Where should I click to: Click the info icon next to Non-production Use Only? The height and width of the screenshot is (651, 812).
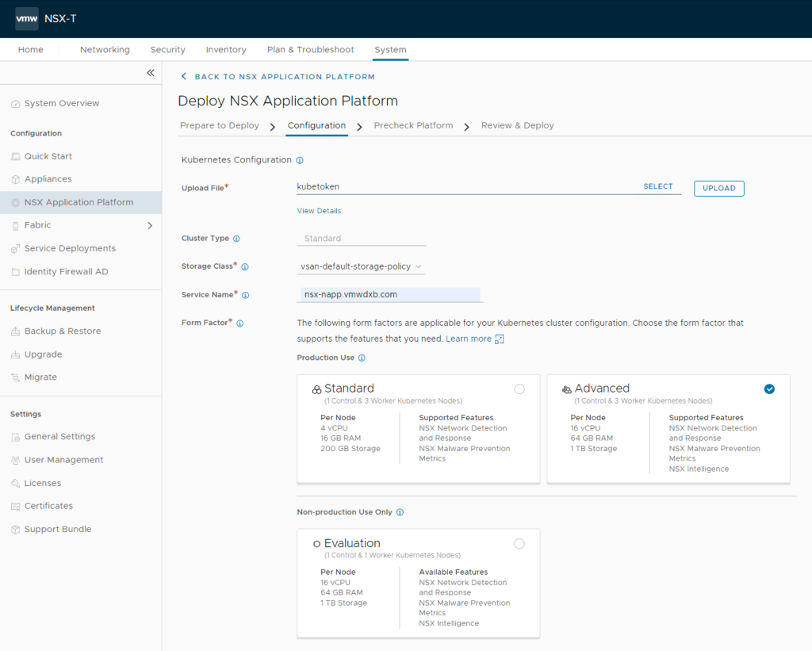point(400,512)
